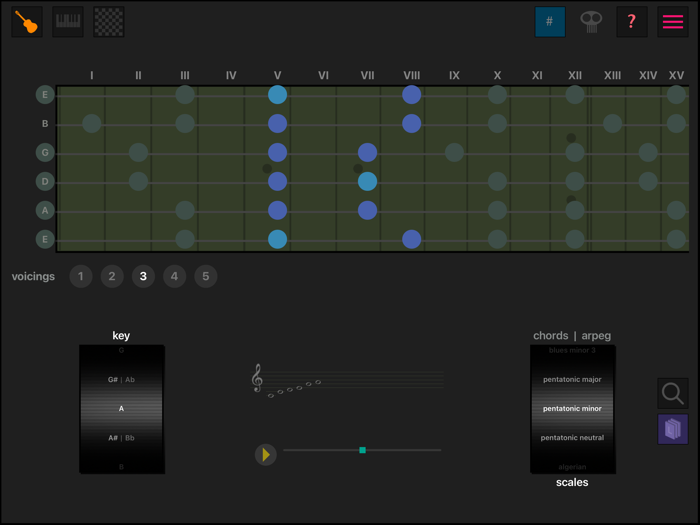This screenshot has width=700, height=525.
Task: Click the D string label
Action: point(45,182)
